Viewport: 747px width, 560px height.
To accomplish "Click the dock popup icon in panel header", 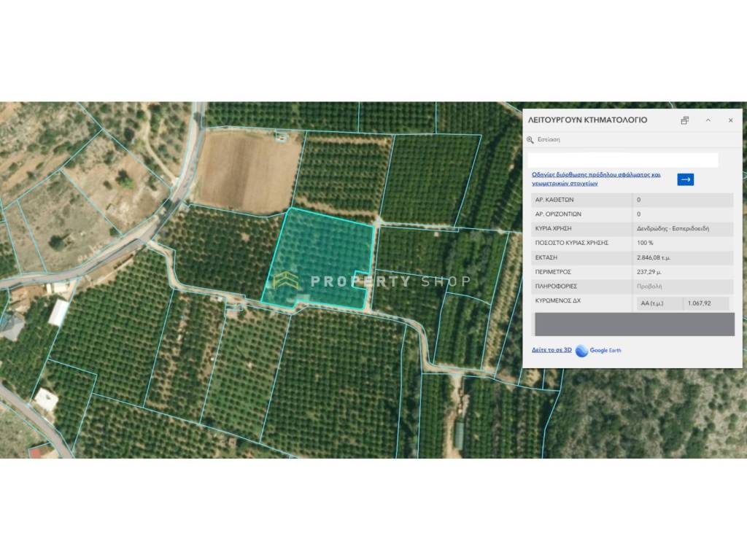I will (x=684, y=120).
